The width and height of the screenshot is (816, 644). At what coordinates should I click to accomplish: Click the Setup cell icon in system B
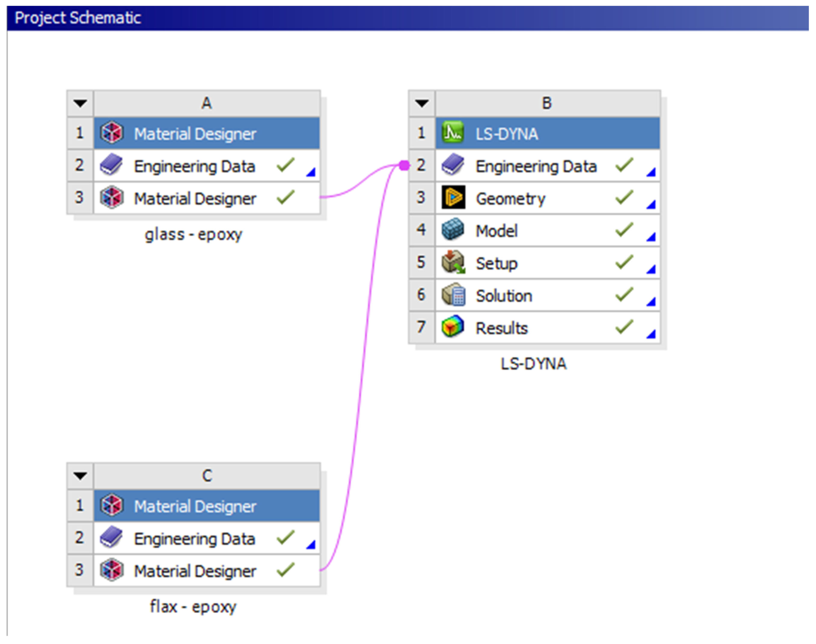(453, 262)
